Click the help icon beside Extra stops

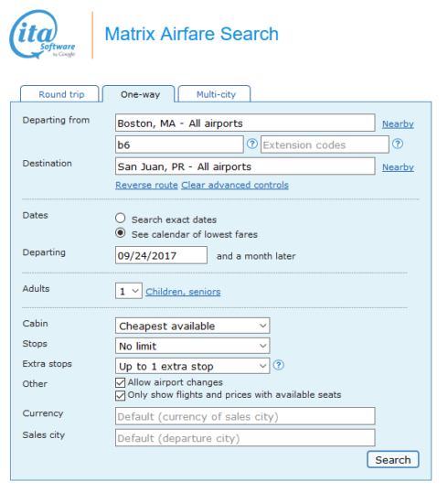tap(279, 365)
